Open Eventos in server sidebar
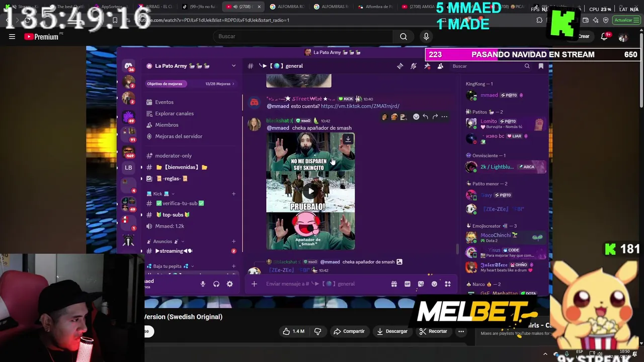 tap(164, 102)
